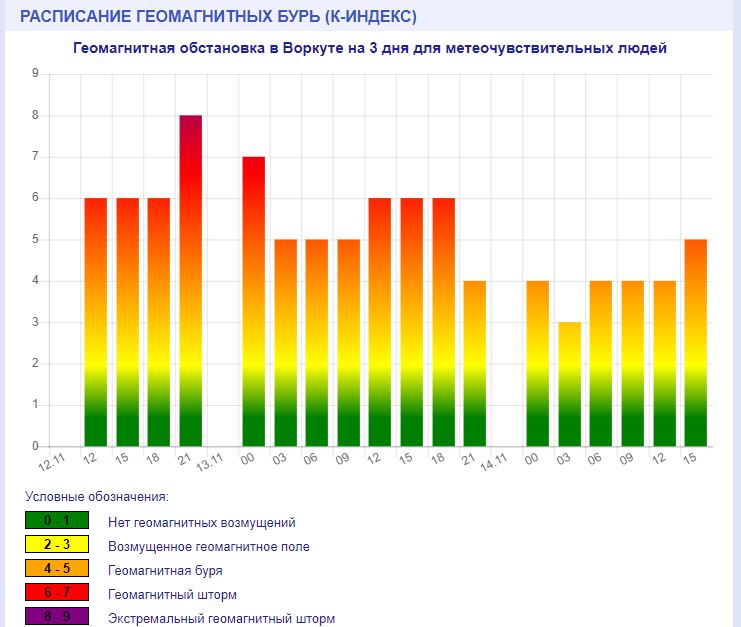Click the 'Нет геомагнитных возмущений' legend label
Screen dimensions: 741x627
[x=201, y=522]
